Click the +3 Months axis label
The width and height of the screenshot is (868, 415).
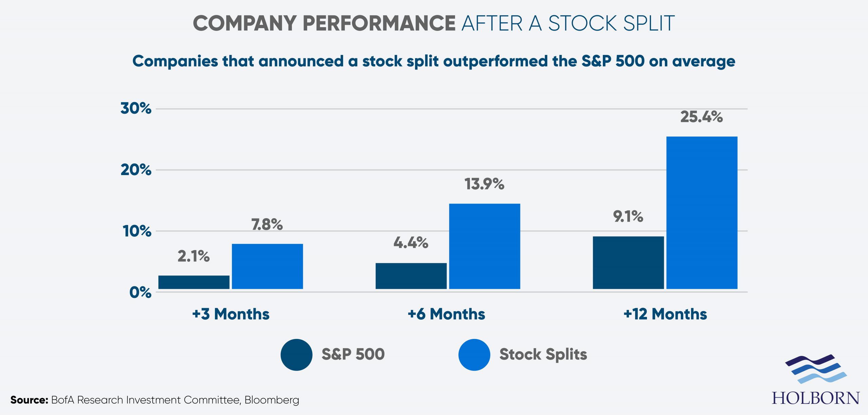tap(231, 314)
